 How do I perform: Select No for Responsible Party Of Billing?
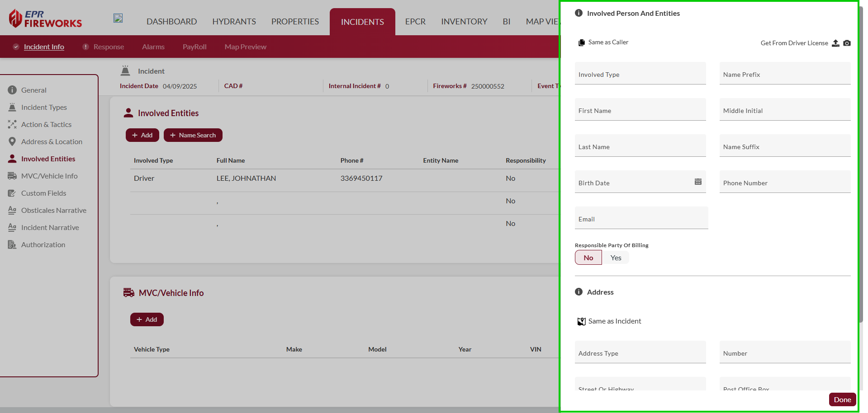tap(588, 258)
